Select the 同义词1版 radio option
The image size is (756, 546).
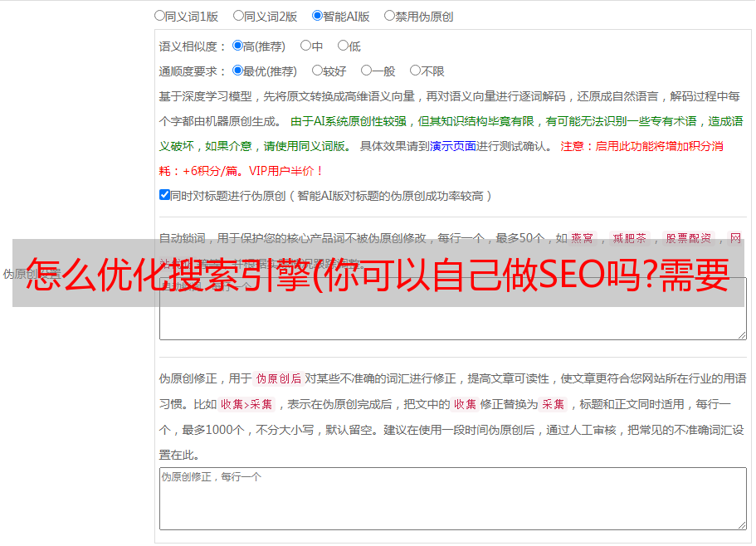pos(159,16)
